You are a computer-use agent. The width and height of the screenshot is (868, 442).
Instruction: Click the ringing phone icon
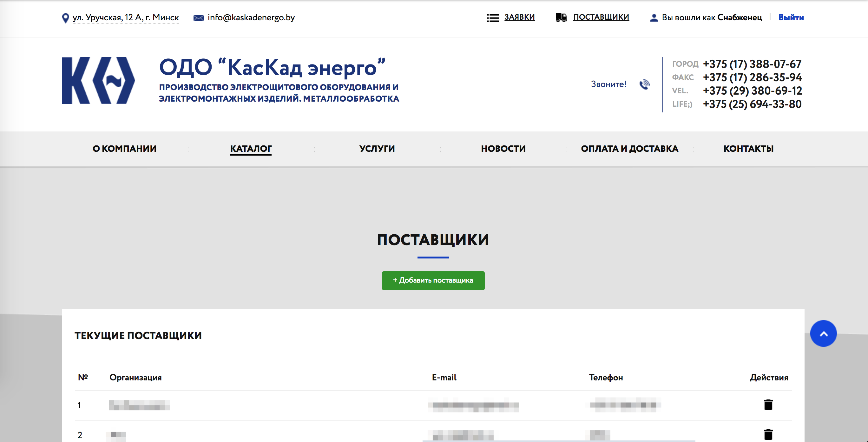tap(644, 84)
